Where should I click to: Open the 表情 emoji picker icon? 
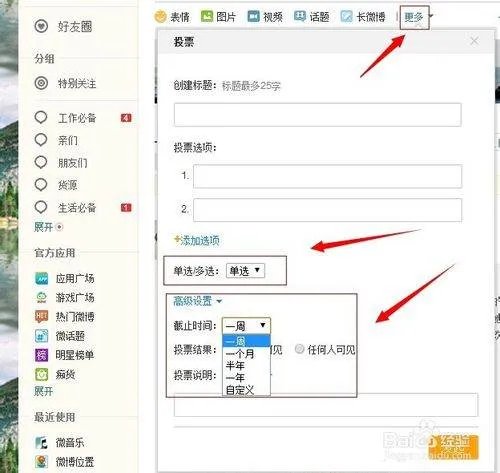click(x=161, y=16)
